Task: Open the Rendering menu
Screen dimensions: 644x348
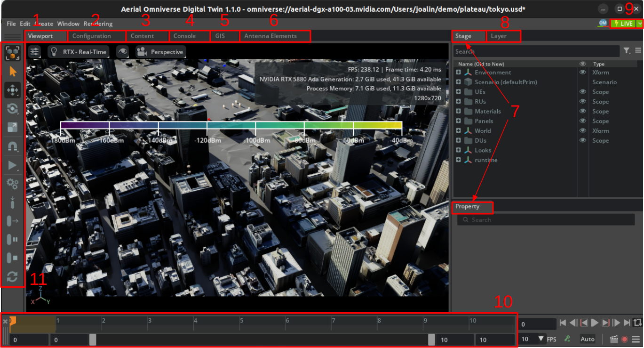Action: point(97,24)
